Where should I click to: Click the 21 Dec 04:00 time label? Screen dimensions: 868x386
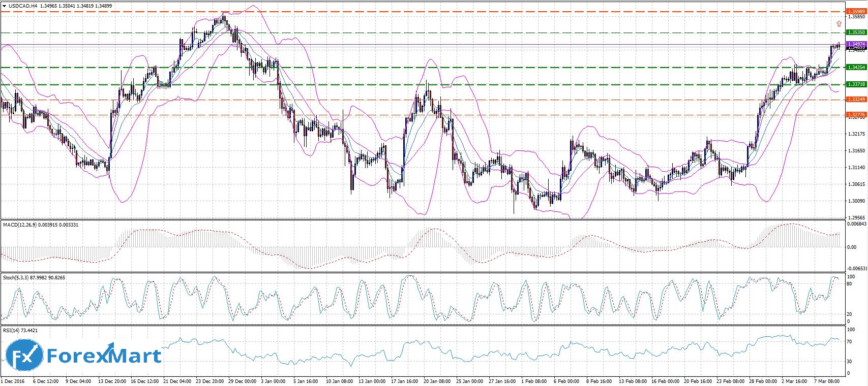[x=177, y=381]
